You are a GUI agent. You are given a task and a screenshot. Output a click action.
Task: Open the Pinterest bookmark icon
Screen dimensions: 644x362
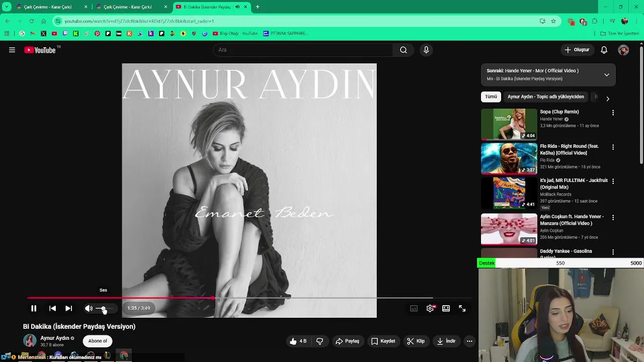pyautogui.click(x=97, y=34)
